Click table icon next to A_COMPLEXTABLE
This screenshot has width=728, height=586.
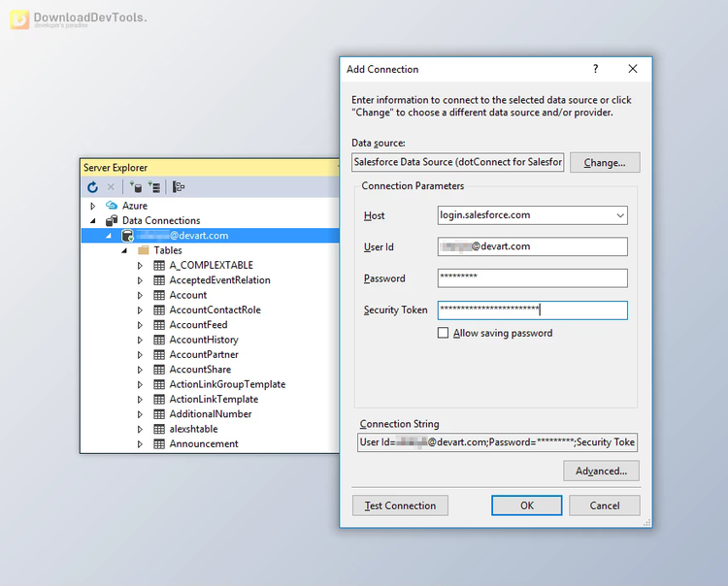[159, 266]
